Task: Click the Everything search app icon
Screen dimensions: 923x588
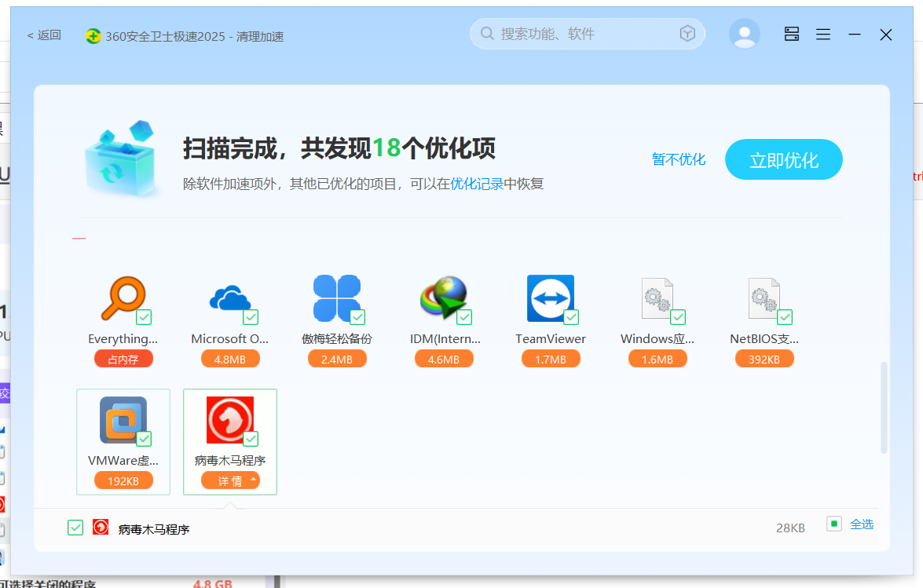Action: 123,298
